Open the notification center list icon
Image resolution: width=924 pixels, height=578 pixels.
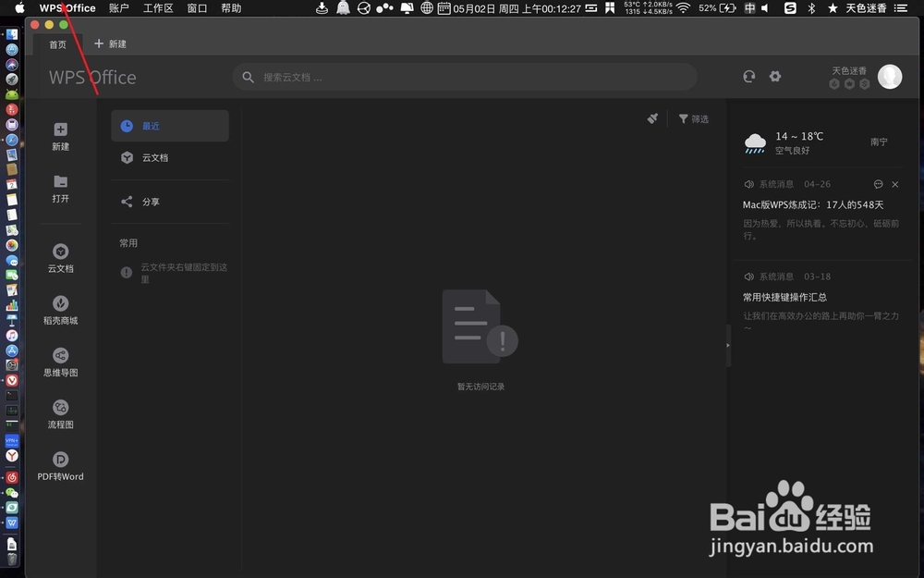point(900,8)
